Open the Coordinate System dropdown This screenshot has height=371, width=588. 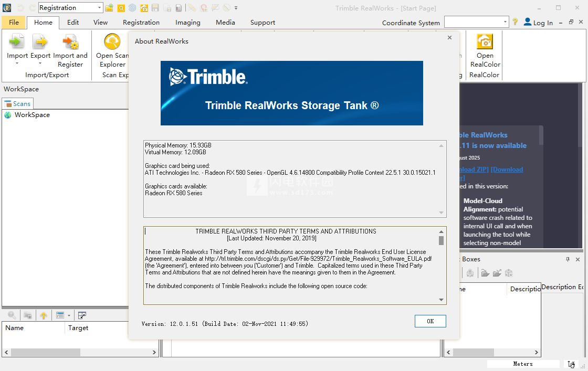click(505, 22)
